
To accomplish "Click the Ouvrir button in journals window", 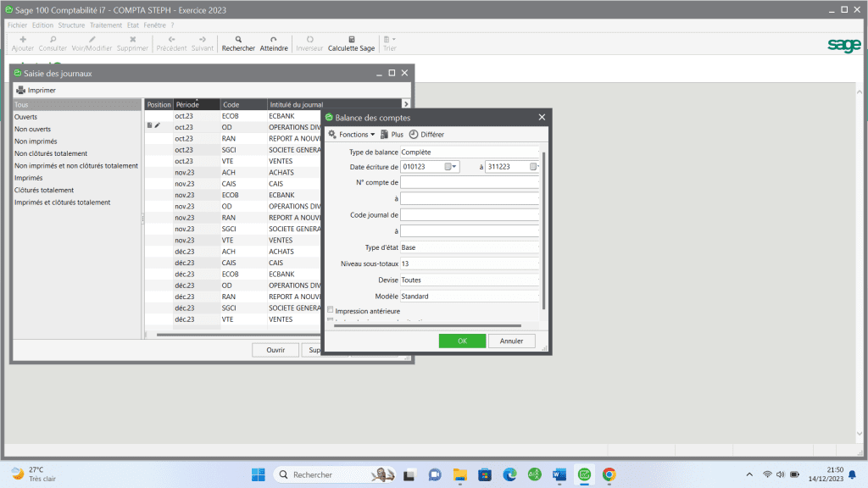I will (x=275, y=350).
